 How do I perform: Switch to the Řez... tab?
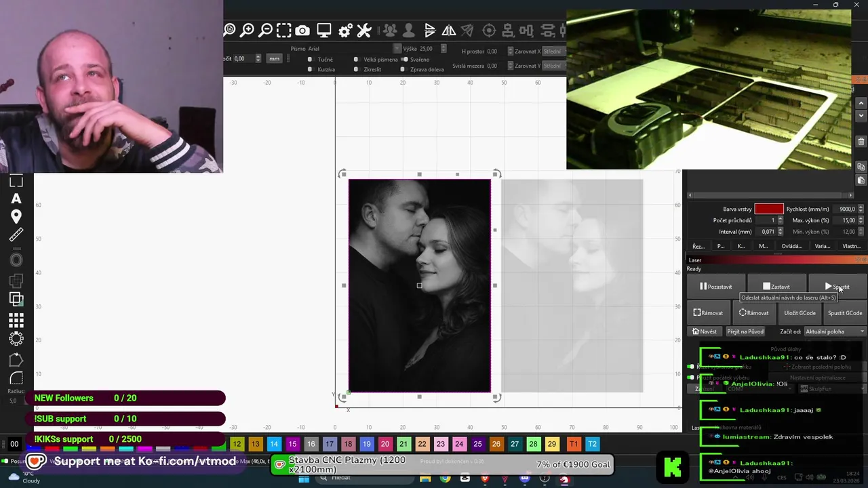coord(698,246)
